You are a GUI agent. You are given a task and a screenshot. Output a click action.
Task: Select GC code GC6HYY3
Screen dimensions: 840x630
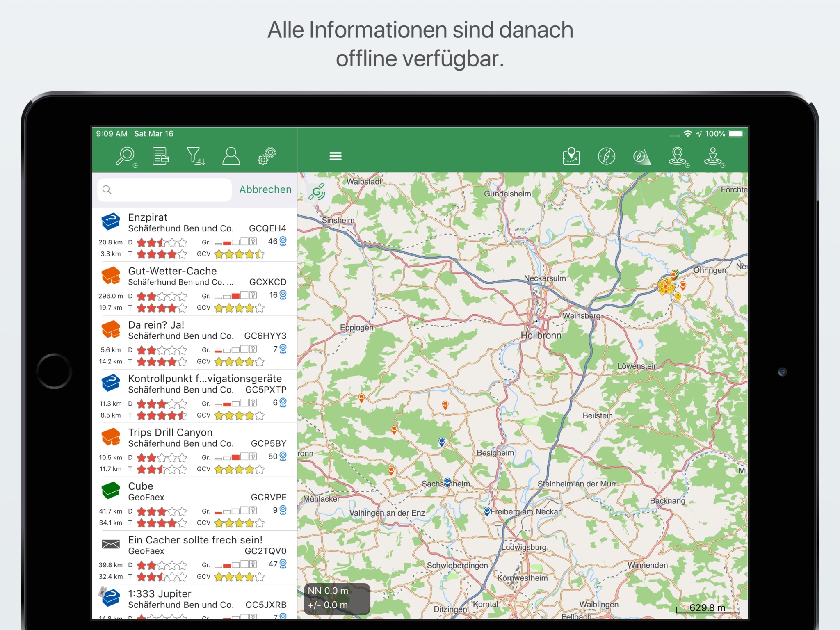pyautogui.click(x=265, y=336)
